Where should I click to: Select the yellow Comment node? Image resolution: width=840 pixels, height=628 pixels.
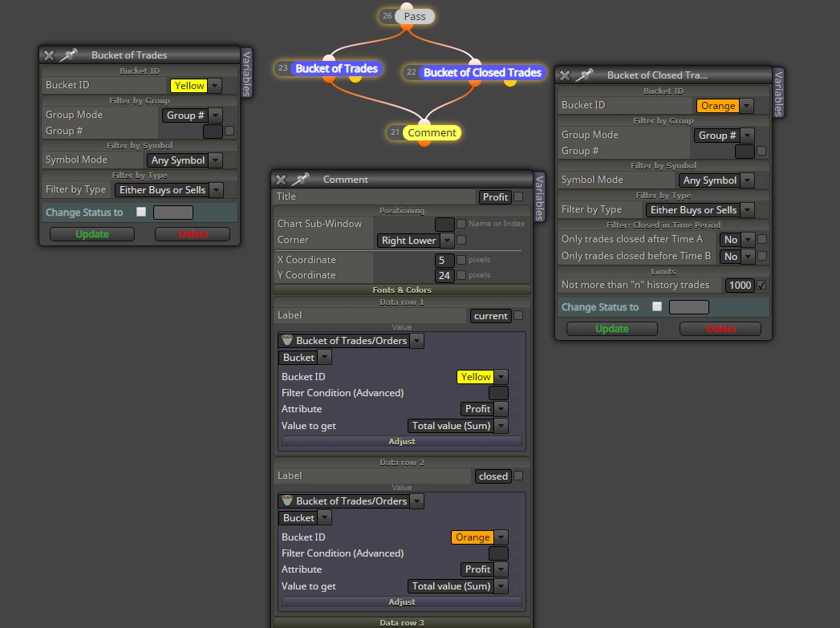point(432,133)
